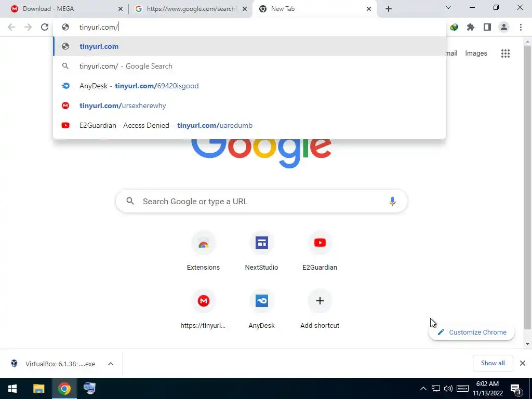532x399 pixels.
Task: Open the Extensions shortcut tile
Action: click(x=203, y=251)
